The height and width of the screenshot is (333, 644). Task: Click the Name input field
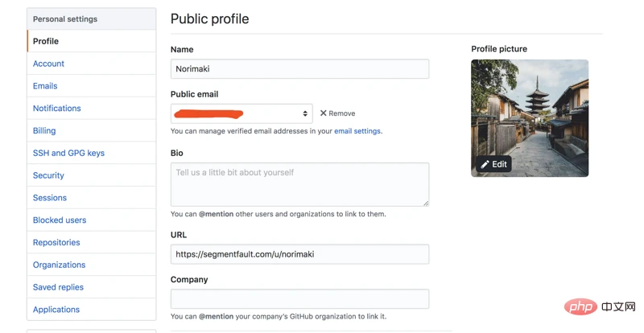tap(299, 69)
